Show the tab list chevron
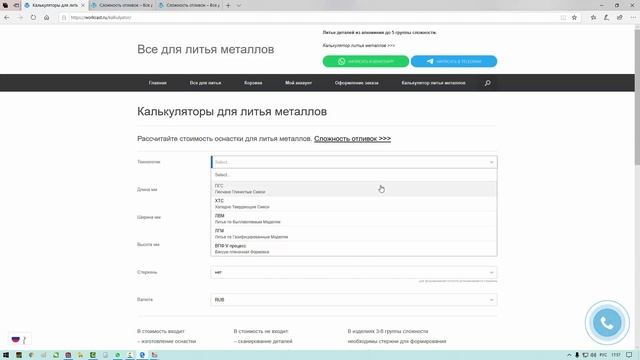Screen dimensions: 640x360 coord(239,5)
